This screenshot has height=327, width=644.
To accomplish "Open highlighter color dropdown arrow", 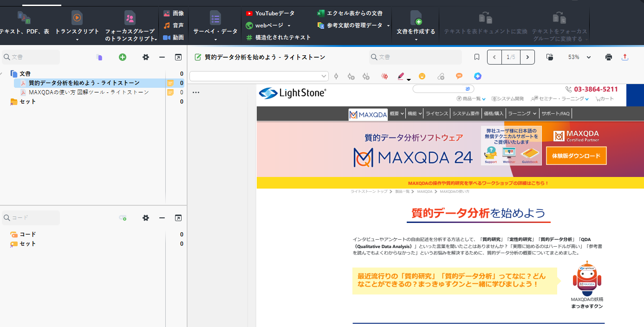I will pos(409,79).
